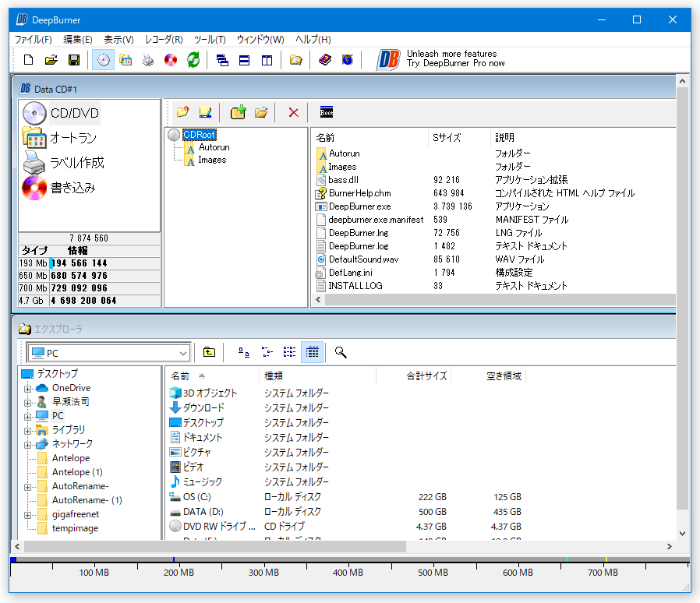Select the 4.7 Gb disc size row
Screen dimensions: 700x603
pos(89,301)
